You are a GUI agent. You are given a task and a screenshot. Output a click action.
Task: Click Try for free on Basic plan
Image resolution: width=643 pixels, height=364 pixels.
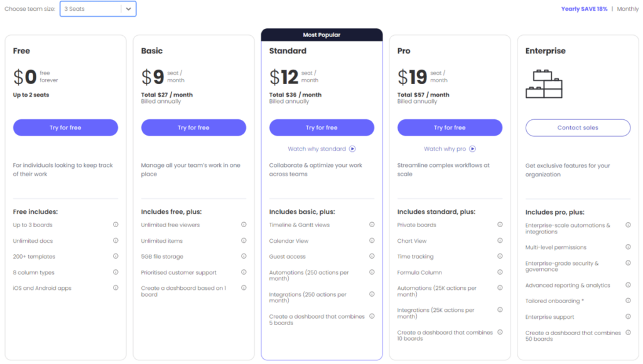(193, 127)
